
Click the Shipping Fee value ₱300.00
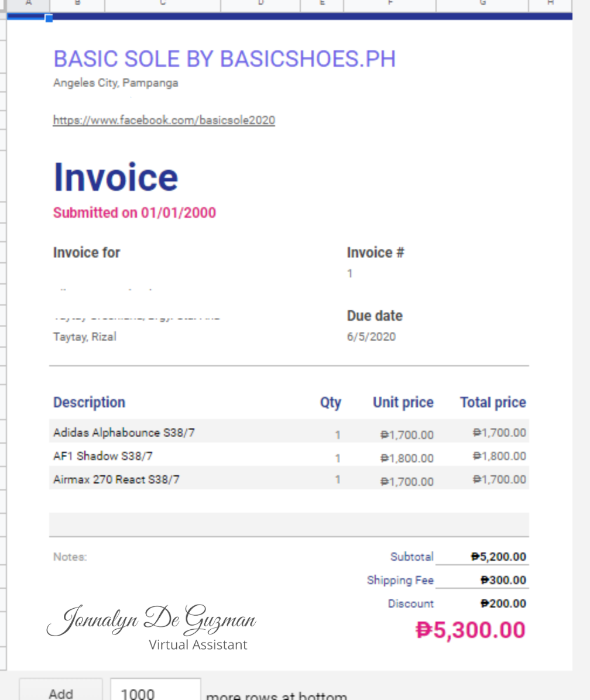tap(503, 580)
